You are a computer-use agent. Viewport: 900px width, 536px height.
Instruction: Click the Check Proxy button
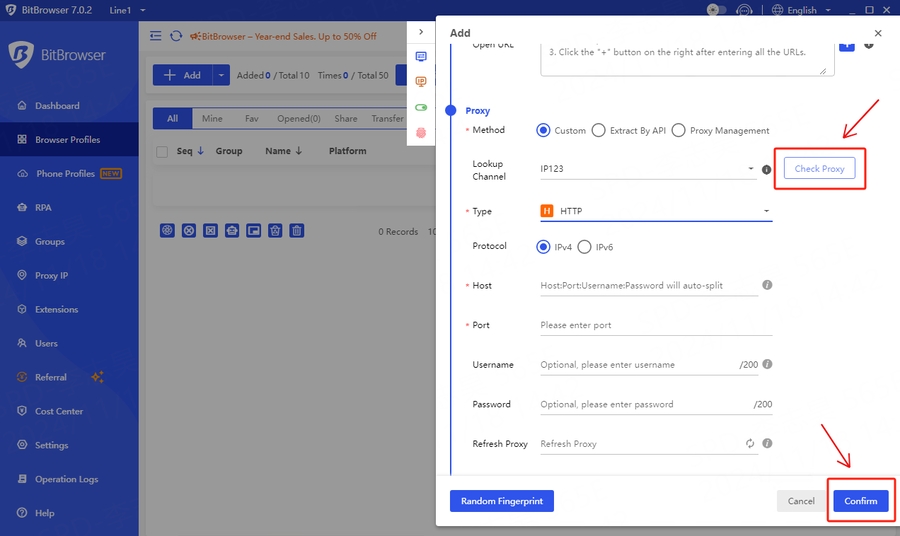[x=819, y=169]
